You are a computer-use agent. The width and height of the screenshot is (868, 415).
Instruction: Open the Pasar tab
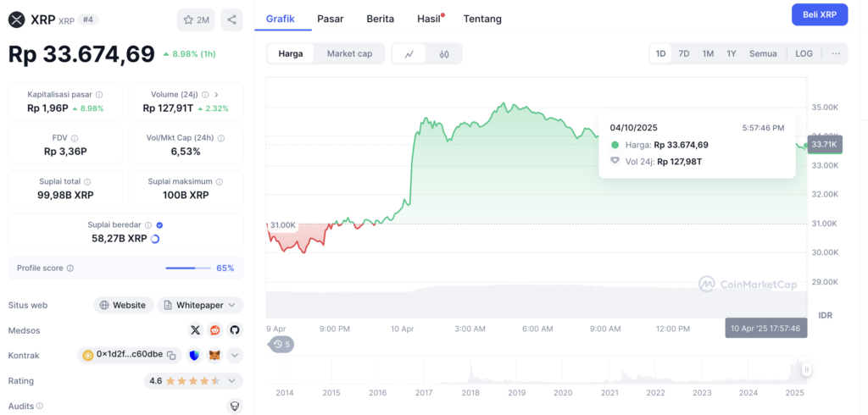coord(331,19)
